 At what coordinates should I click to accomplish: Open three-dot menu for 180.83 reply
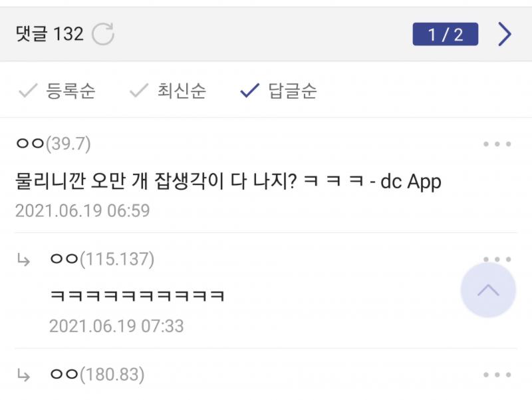497,375
